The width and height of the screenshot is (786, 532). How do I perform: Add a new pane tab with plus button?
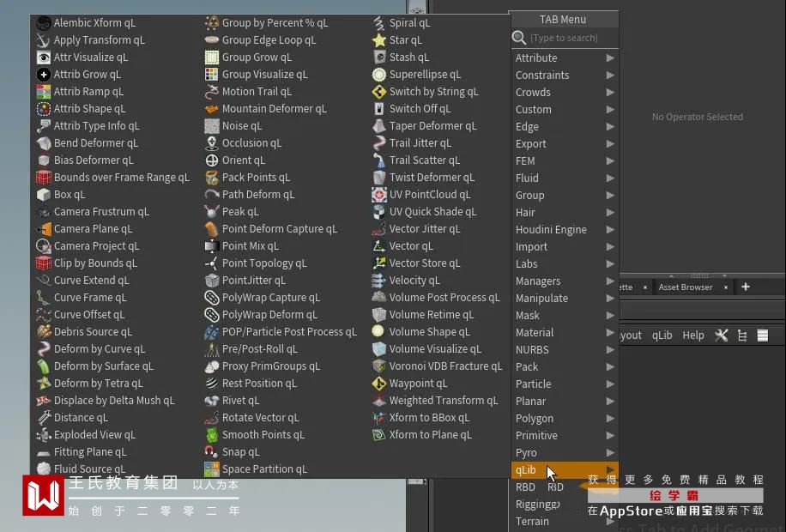(746, 287)
